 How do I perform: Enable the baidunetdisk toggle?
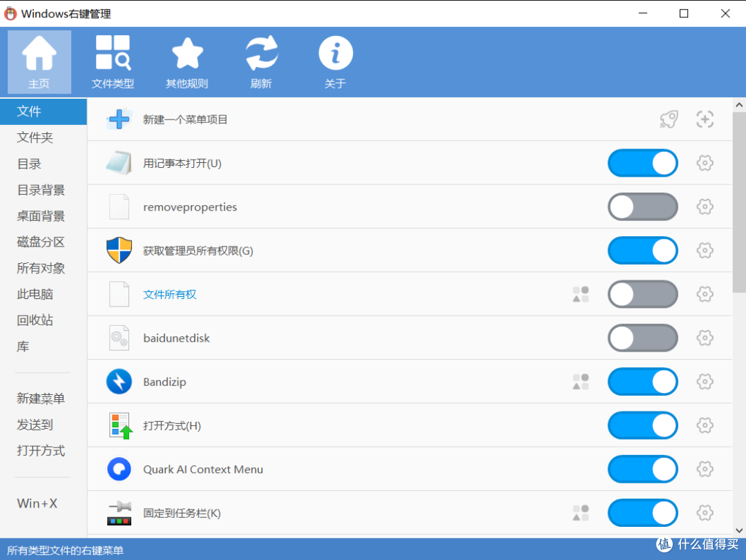pyautogui.click(x=643, y=338)
